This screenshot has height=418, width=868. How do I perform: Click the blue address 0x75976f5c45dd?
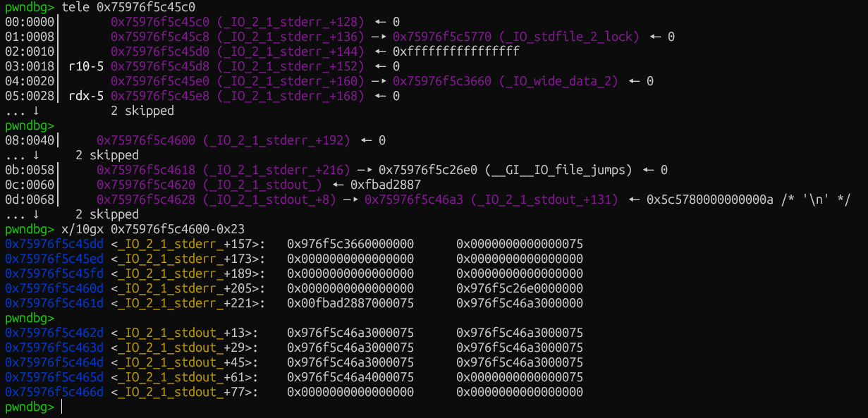[54, 244]
